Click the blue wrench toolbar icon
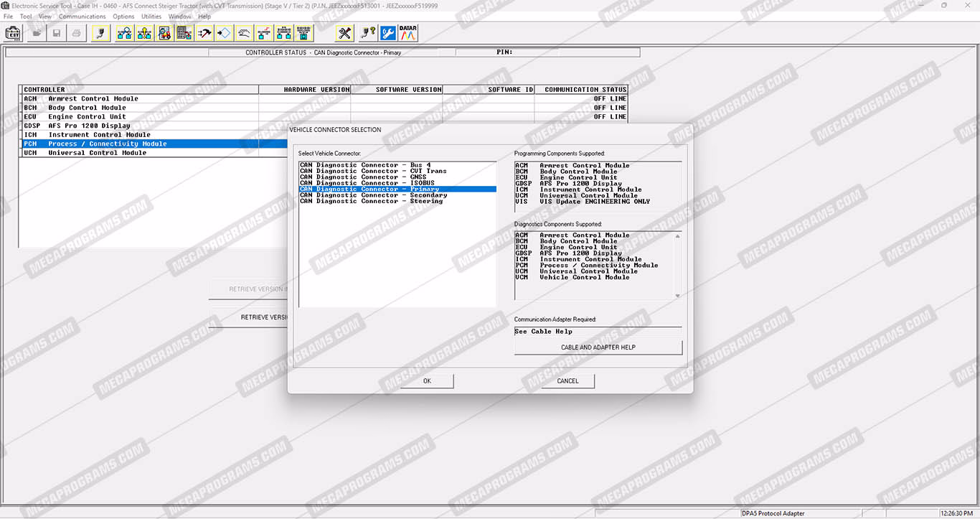Viewport: 980px width, 519px height. coord(388,33)
